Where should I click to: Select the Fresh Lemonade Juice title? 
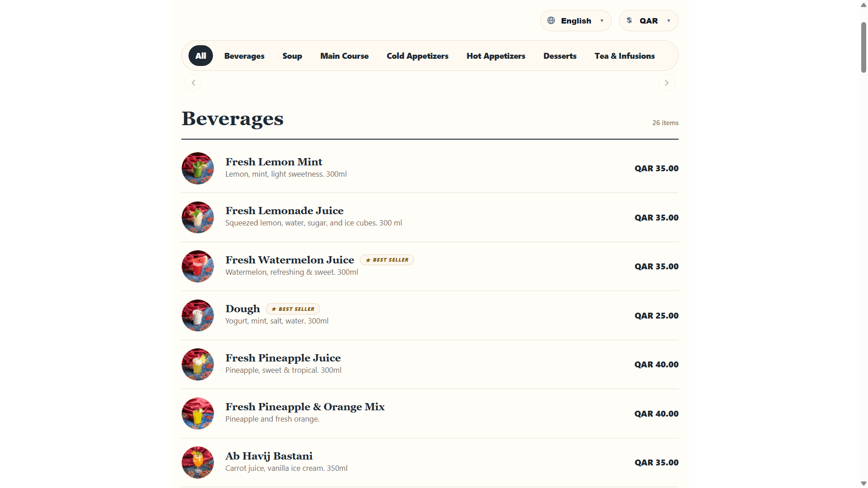coord(284,211)
